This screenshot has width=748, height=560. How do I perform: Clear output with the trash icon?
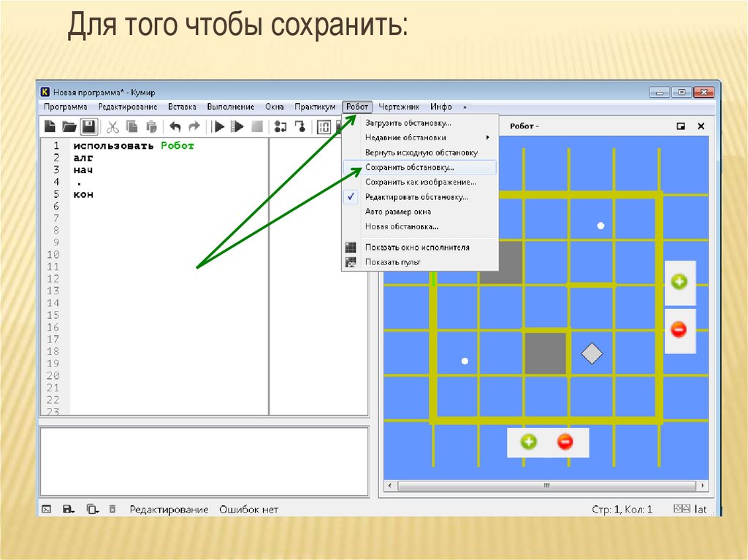tap(112, 509)
